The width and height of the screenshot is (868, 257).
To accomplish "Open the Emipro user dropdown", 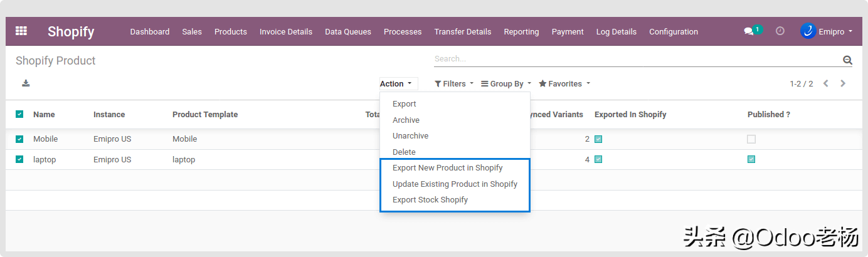I will coord(835,31).
